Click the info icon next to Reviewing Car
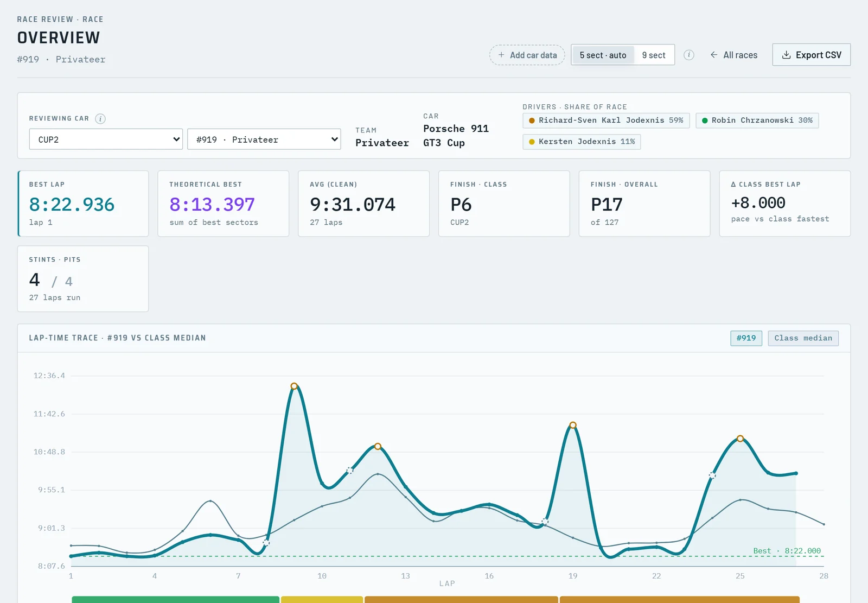Screen dimensions: 868x603 click(100, 119)
